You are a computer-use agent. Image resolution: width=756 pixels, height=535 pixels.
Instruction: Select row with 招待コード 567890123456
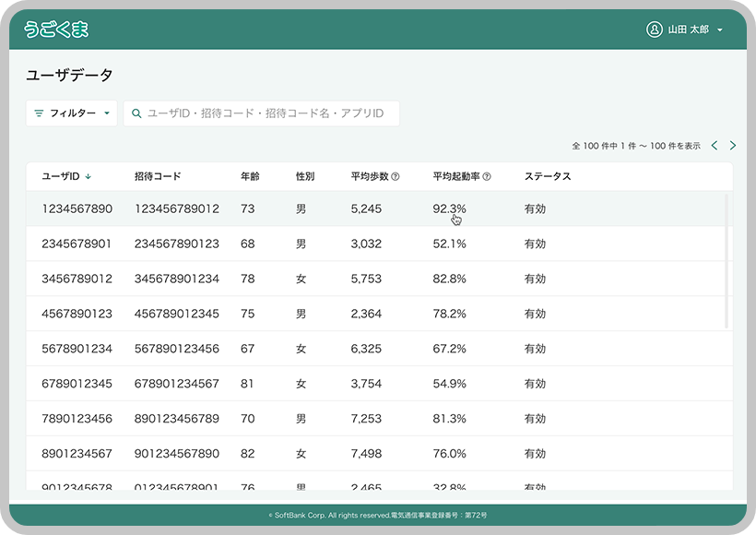coord(177,349)
